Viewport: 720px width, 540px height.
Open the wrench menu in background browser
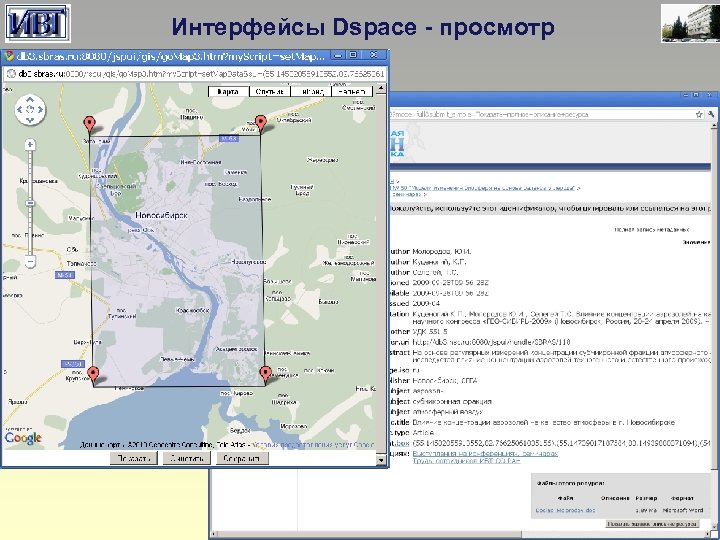pyautogui.click(x=711, y=114)
